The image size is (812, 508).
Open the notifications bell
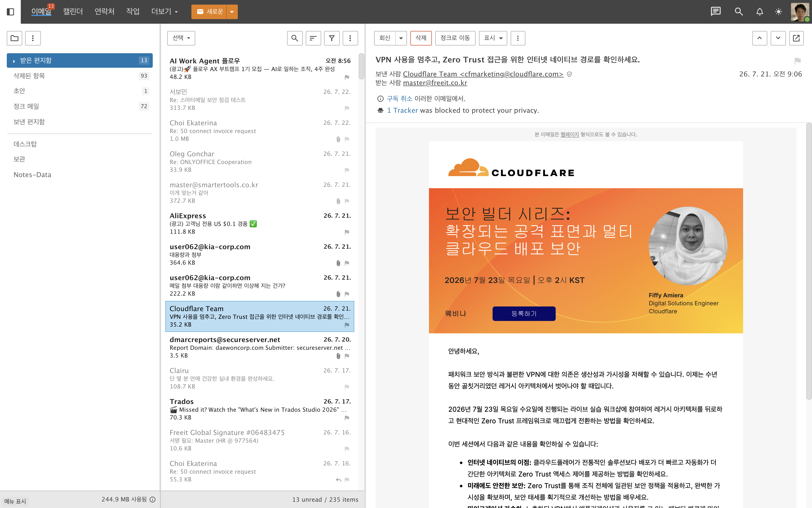(x=760, y=12)
